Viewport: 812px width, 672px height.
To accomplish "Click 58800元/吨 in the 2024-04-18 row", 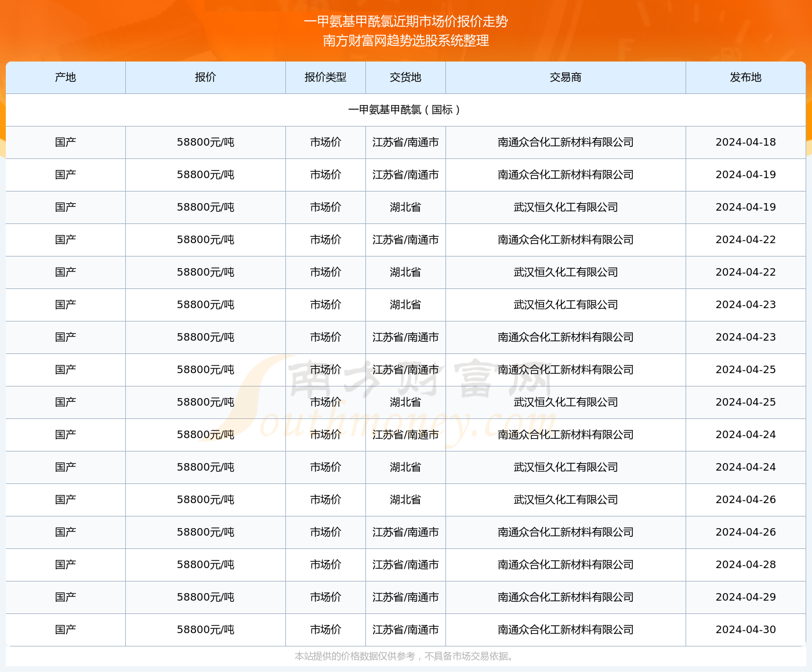I will coord(205,142).
